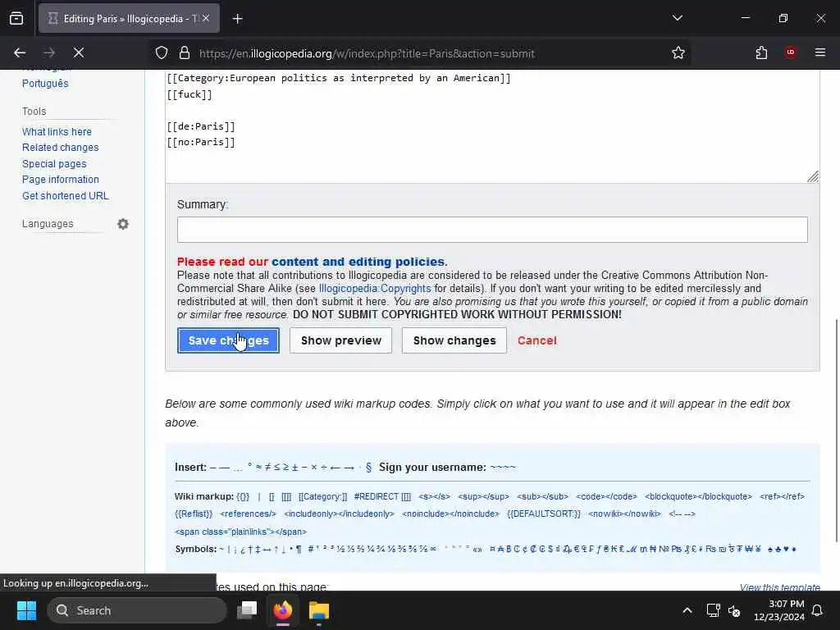This screenshot has width=840, height=630.
Task: Insert <ref></ref> markup
Action: (x=782, y=496)
